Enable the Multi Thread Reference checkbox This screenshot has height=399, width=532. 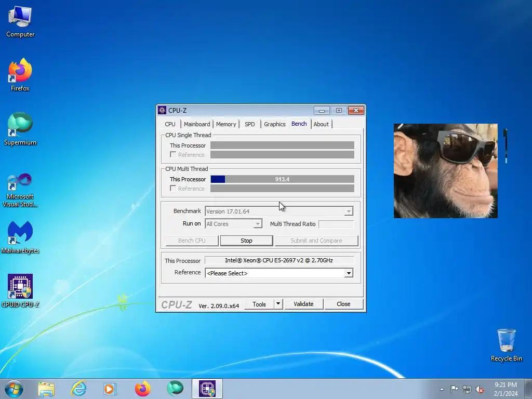(x=173, y=188)
